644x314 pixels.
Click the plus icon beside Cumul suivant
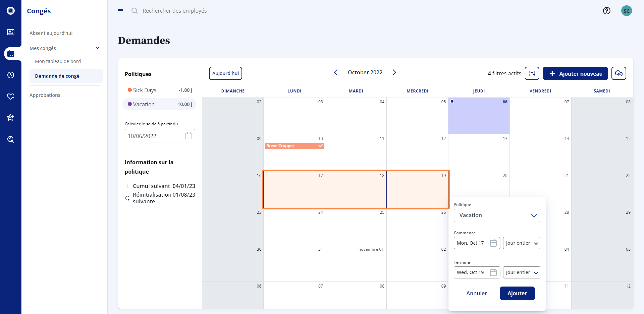click(127, 186)
